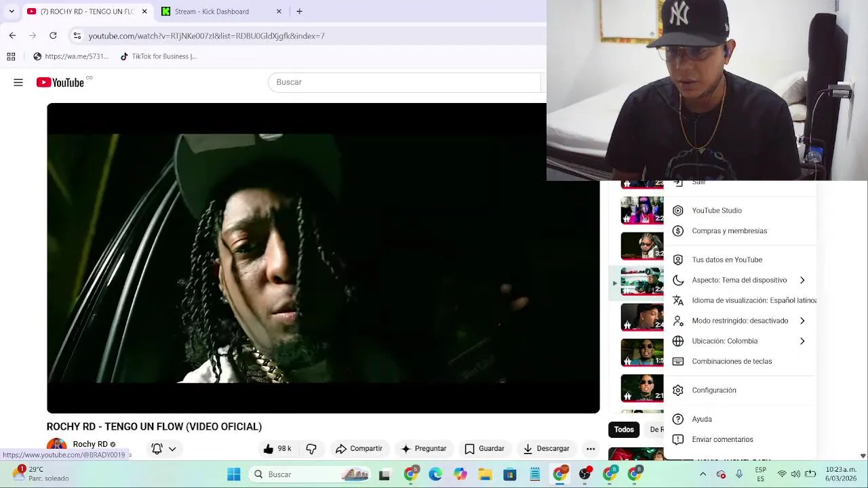Click the taskbar Buscar search box

(x=310, y=474)
